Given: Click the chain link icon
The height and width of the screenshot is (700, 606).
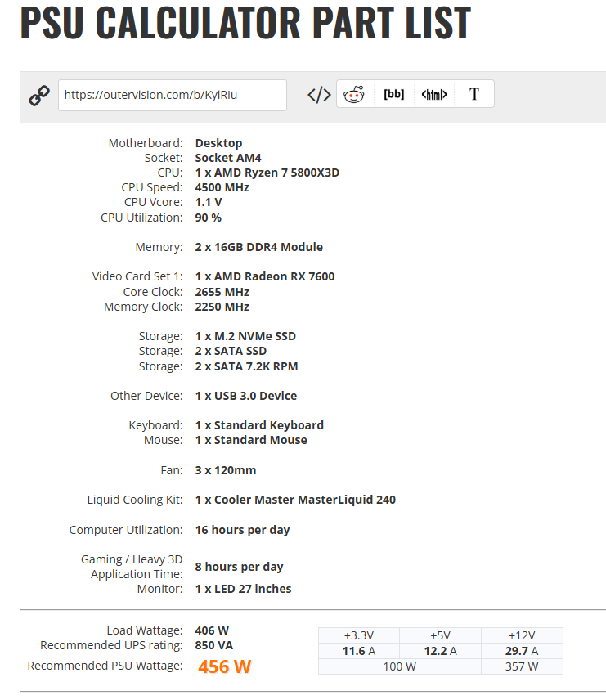Looking at the screenshot, I should [x=39, y=95].
